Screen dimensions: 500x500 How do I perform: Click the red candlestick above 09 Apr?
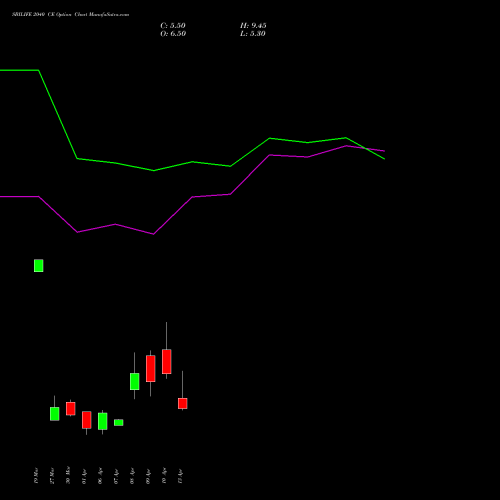[x=151, y=369]
